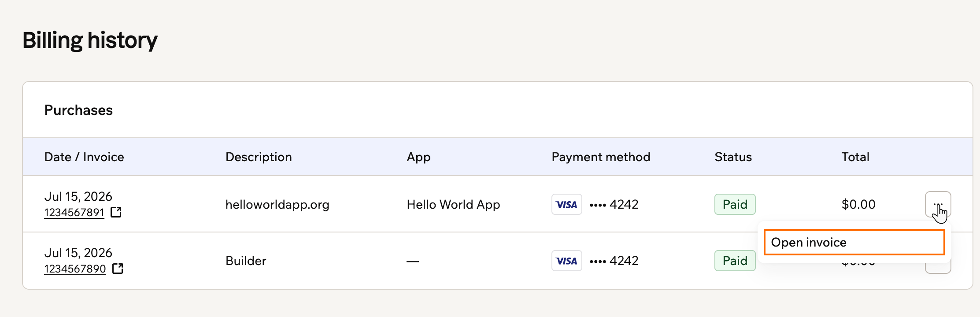
Task: Select the Payment method column header
Action: click(x=601, y=157)
